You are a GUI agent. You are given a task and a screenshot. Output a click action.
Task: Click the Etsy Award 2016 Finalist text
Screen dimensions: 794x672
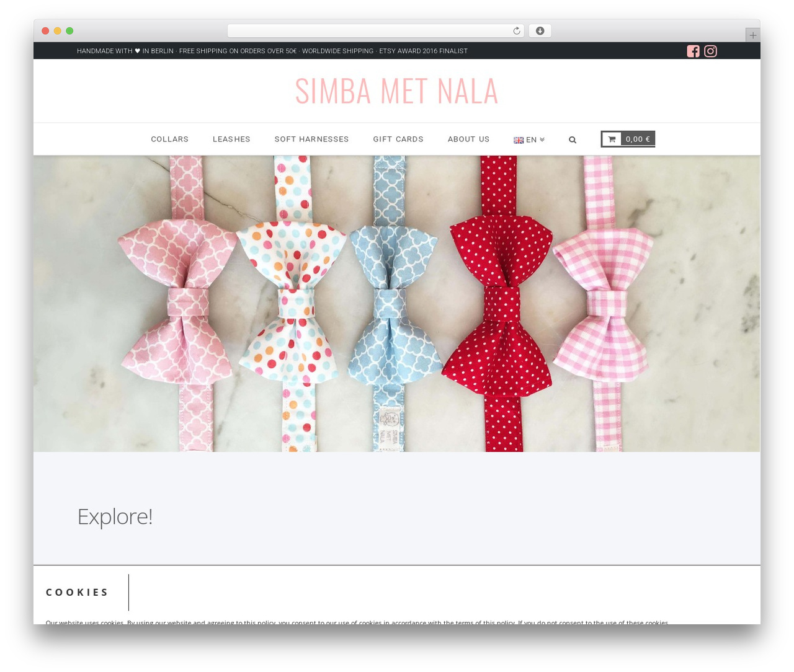tap(423, 51)
